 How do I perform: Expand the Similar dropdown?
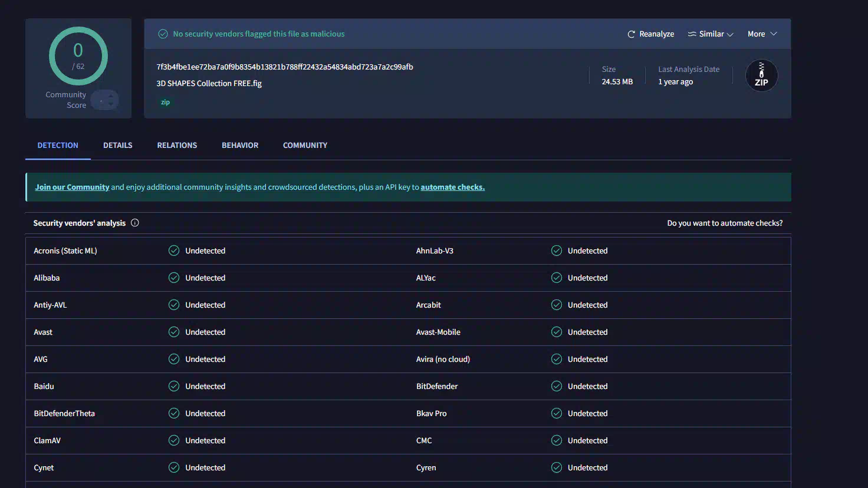(711, 34)
